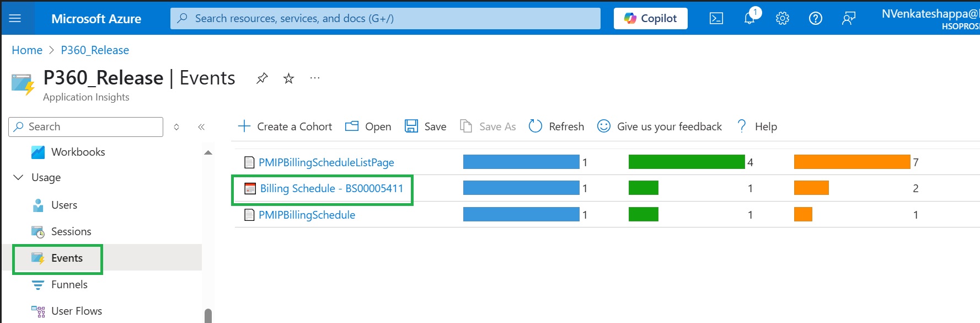The height and width of the screenshot is (323, 980).
Task: Click the help question mark icon in header
Action: (815, 18)
